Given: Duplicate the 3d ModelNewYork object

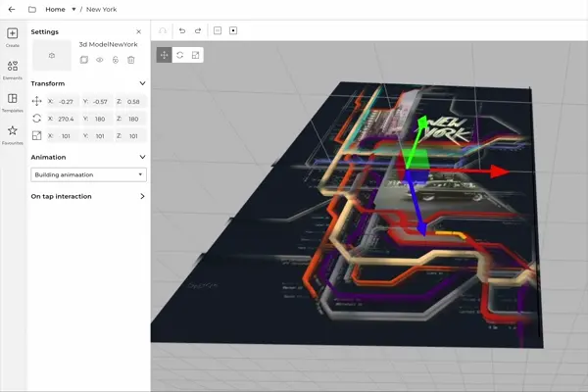Looking at the screenshot, I should coord(84,60).
